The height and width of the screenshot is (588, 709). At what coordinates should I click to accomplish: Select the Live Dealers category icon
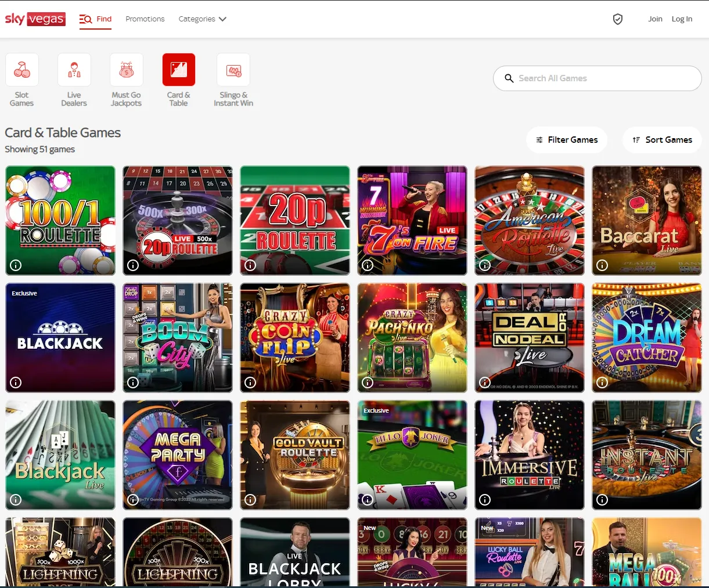coord(74,70)
